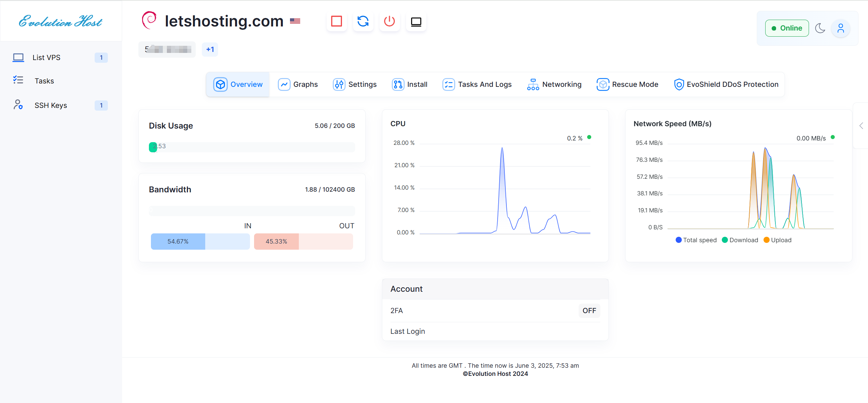Click the SSH Keys count badge
Viewport: 868px width, 403px height.
click(101, 105)
